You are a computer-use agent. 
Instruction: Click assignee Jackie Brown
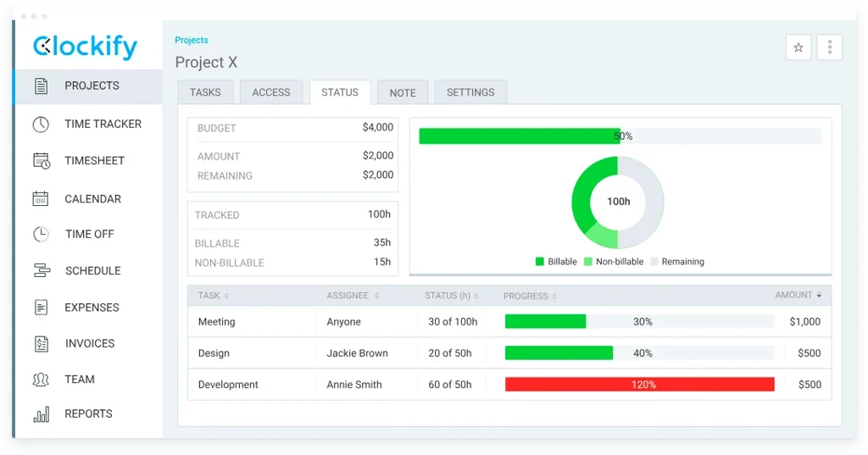pyautogui.click(x=357, y=353)
